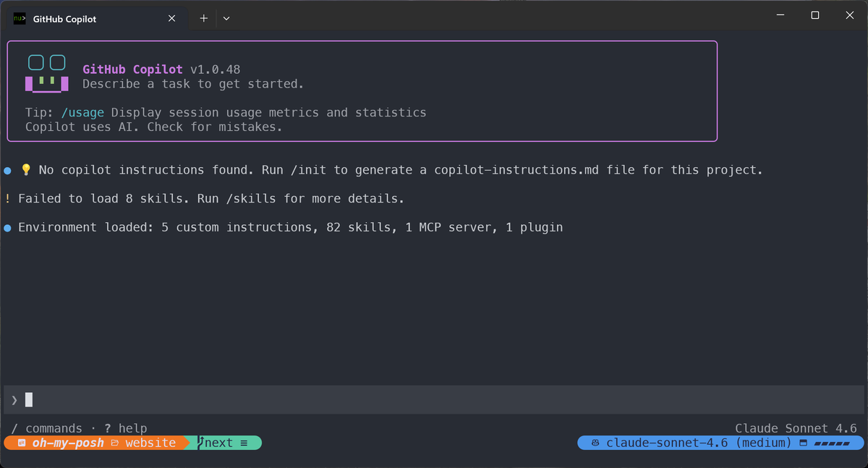
Task: Minimize the terminal window
Action: click(781, 15)
